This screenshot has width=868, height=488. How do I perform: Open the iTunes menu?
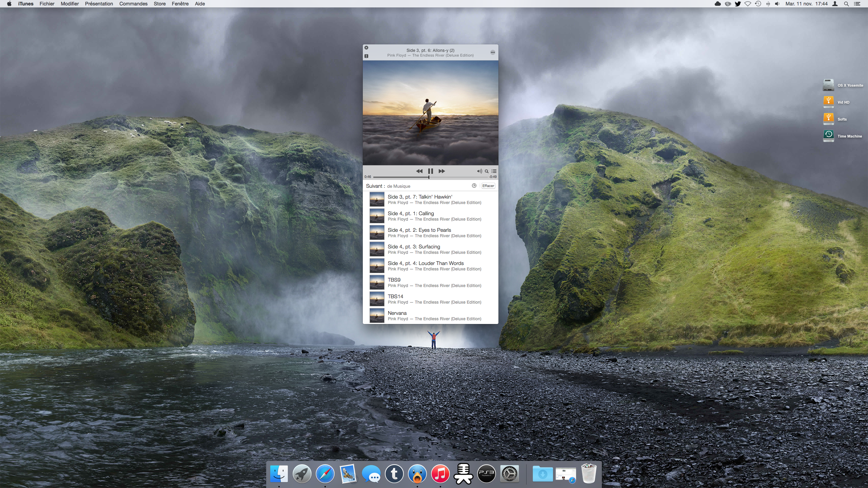point(26,4)
